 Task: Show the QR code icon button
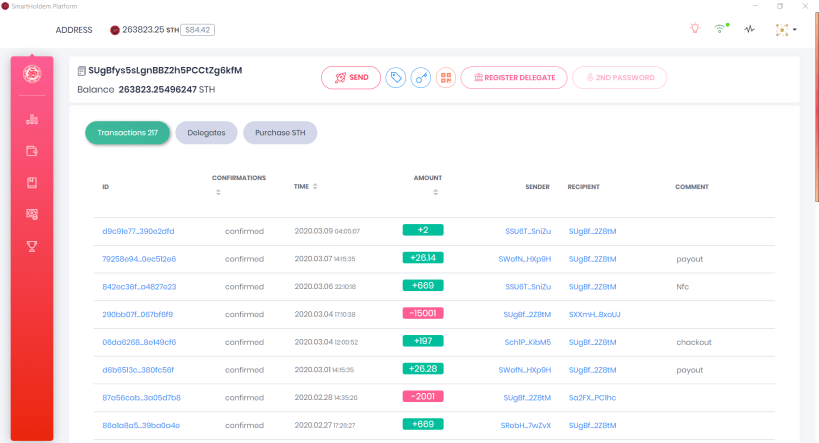(446, 78)
